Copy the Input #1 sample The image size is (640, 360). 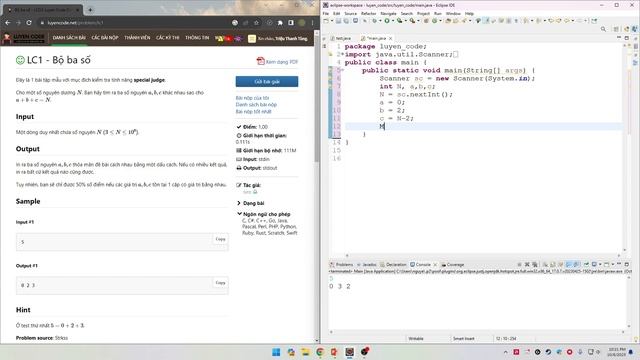point(220,239)
